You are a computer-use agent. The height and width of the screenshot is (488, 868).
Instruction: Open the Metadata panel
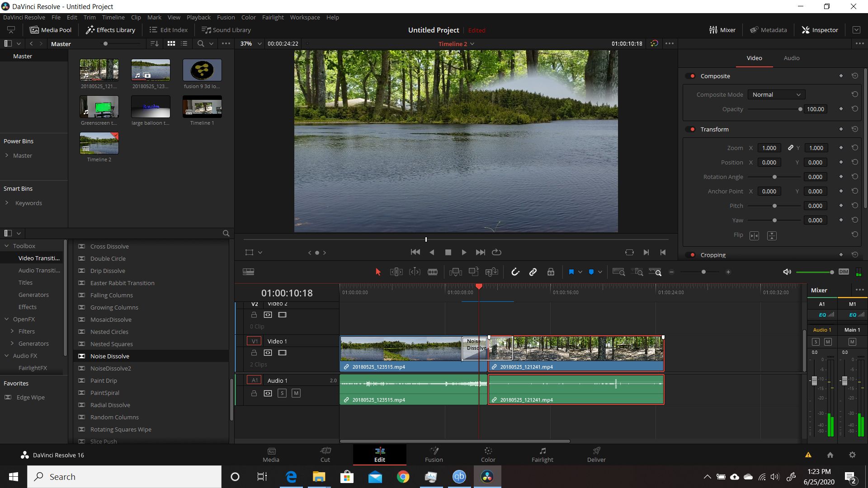click(768, 30)
